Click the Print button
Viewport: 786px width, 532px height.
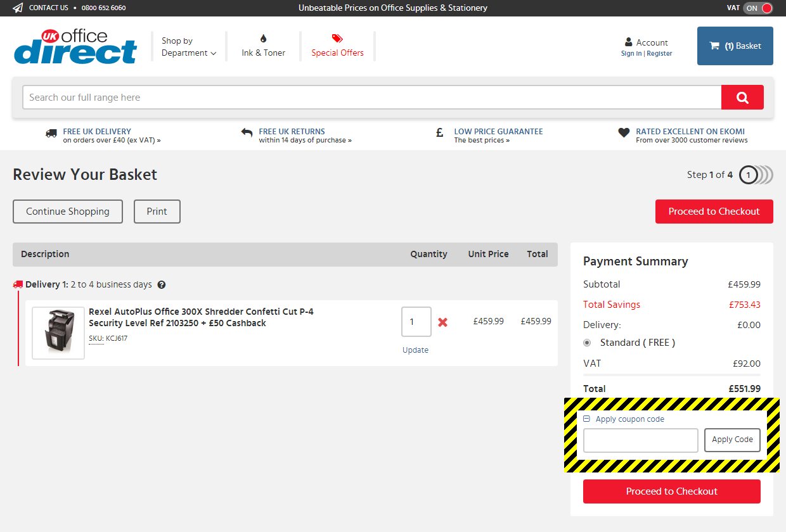click(x=157, y=212)
